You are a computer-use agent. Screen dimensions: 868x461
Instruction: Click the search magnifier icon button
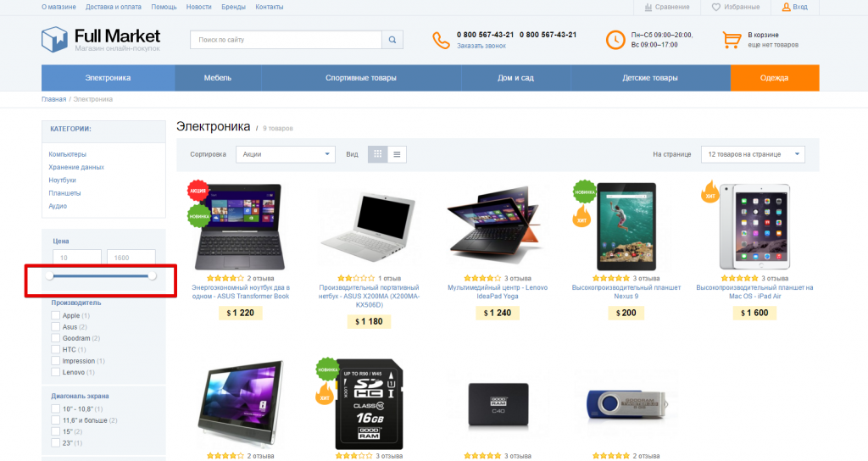coord(392,40)
